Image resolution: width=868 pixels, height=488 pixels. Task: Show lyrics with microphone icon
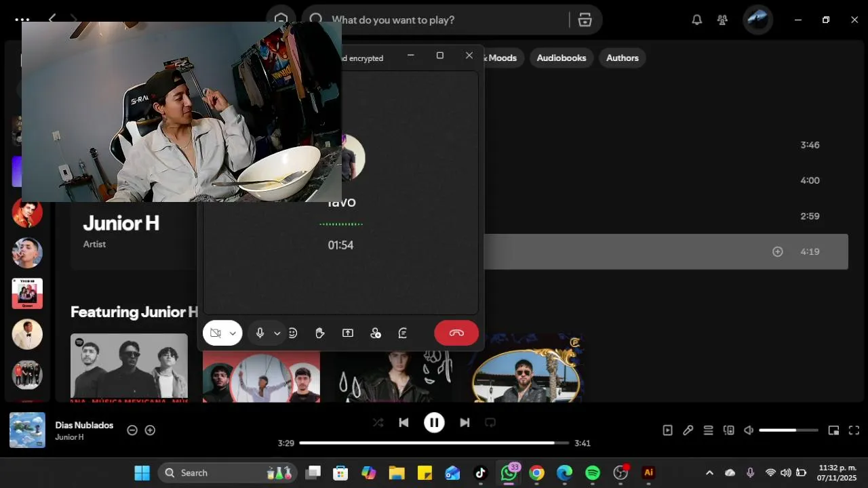[688, 430]
